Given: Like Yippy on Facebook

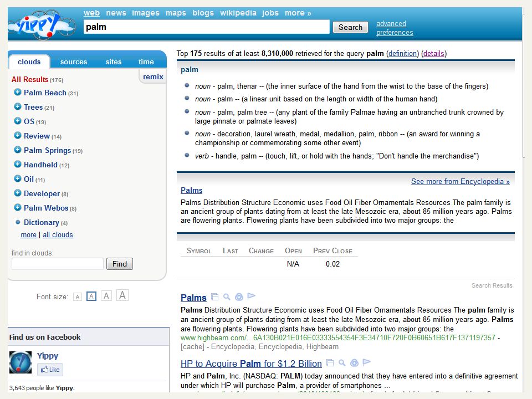Looking at the screenshot, I should (x=50, y=370).
